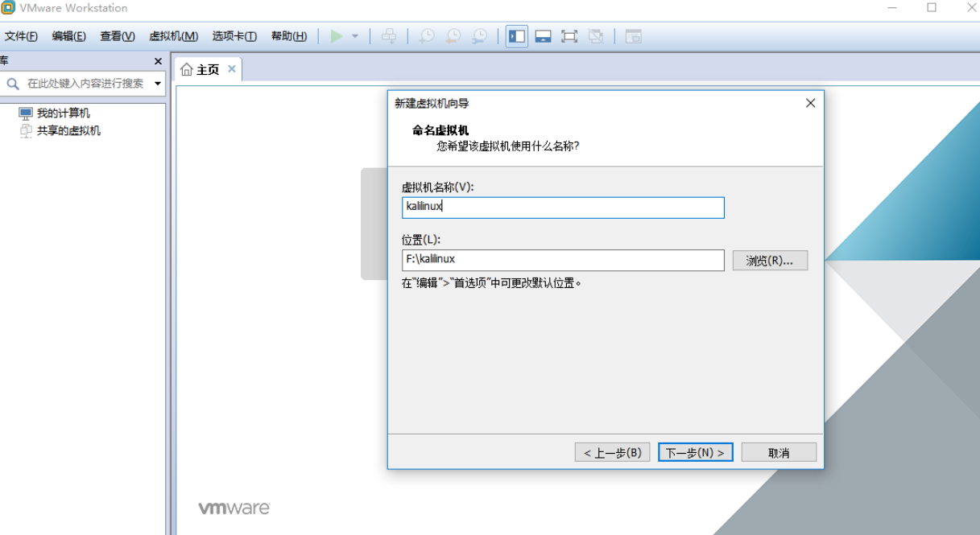Open the 文件(F) menu
The width and height of the screenshot is (980, 535).
(x=21, y=36)
